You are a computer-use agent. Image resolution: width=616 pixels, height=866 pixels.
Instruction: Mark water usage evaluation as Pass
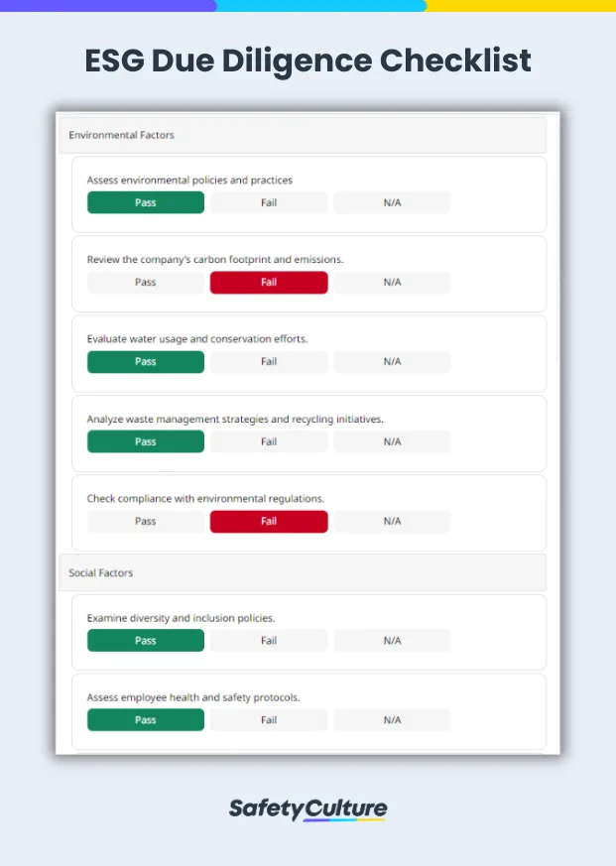(x=145, y=361)
